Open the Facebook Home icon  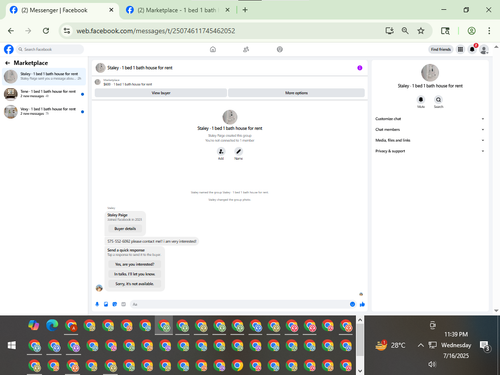[x=213, y=49]
